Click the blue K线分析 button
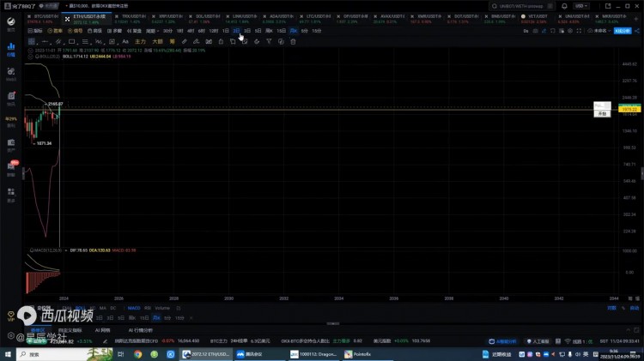644x361 pixels. 623,31
